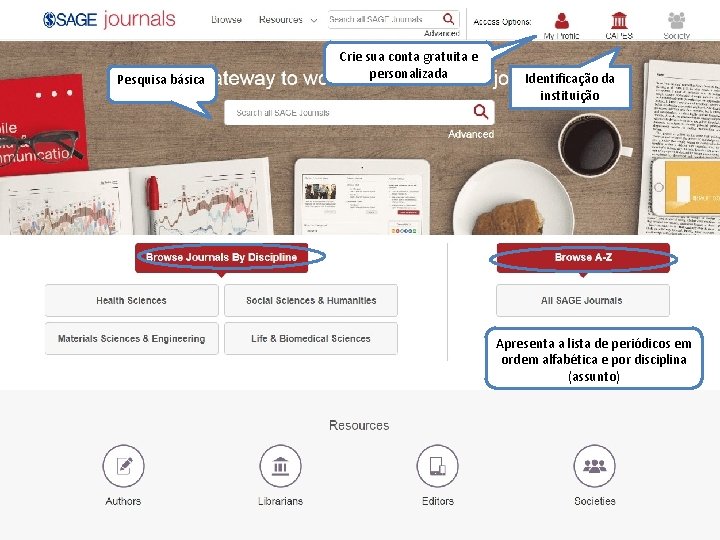Open Life & Biomedical Sciences journals
720x540 pixels.
[311, 338]
